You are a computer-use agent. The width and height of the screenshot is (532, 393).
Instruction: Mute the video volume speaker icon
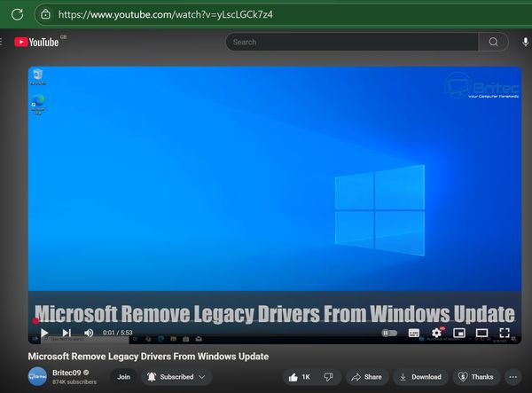pyautogui.click(x=89, y=333)
